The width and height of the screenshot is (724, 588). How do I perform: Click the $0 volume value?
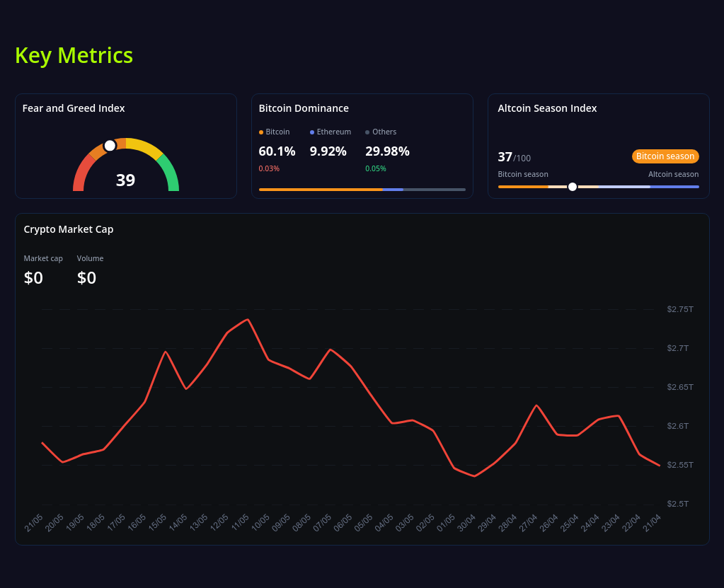[x=86, y=278]
